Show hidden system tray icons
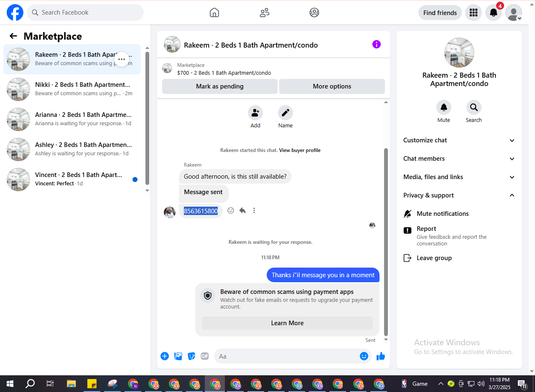This screenshot has height=392, width=535. tap(441, 384)
